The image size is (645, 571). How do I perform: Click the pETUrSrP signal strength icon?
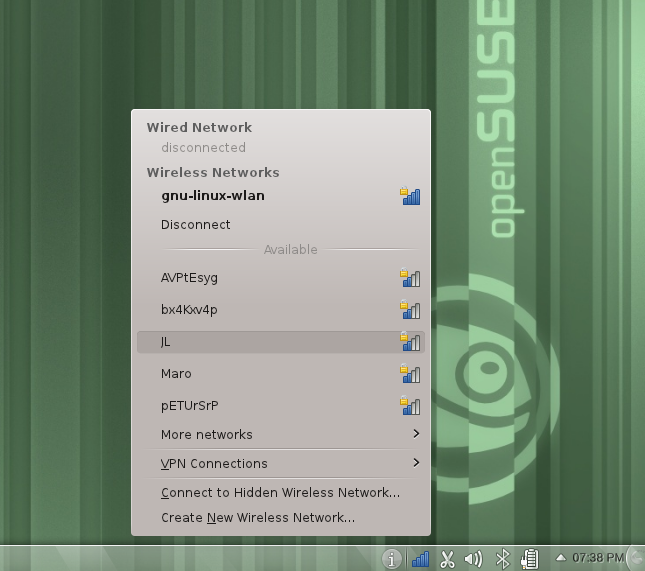410,406
